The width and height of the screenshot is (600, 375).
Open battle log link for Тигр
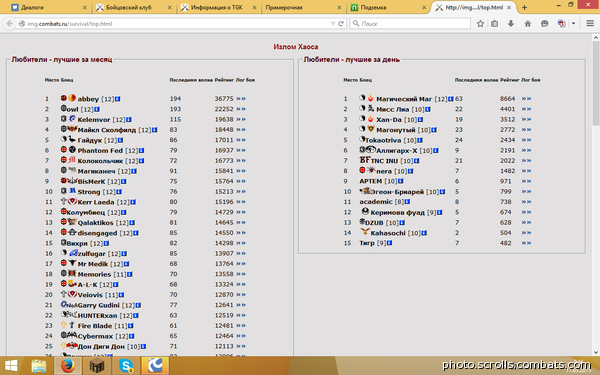[x=526, y=243]
